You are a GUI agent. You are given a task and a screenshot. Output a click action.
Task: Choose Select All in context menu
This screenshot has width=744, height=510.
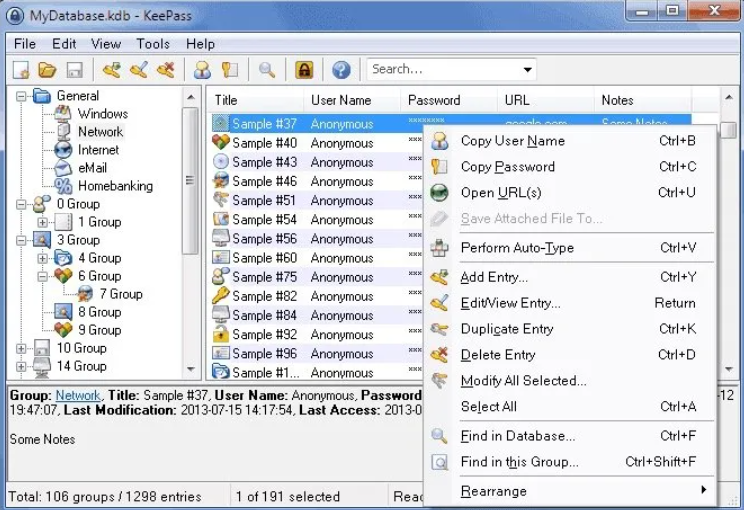coord(569,407)
